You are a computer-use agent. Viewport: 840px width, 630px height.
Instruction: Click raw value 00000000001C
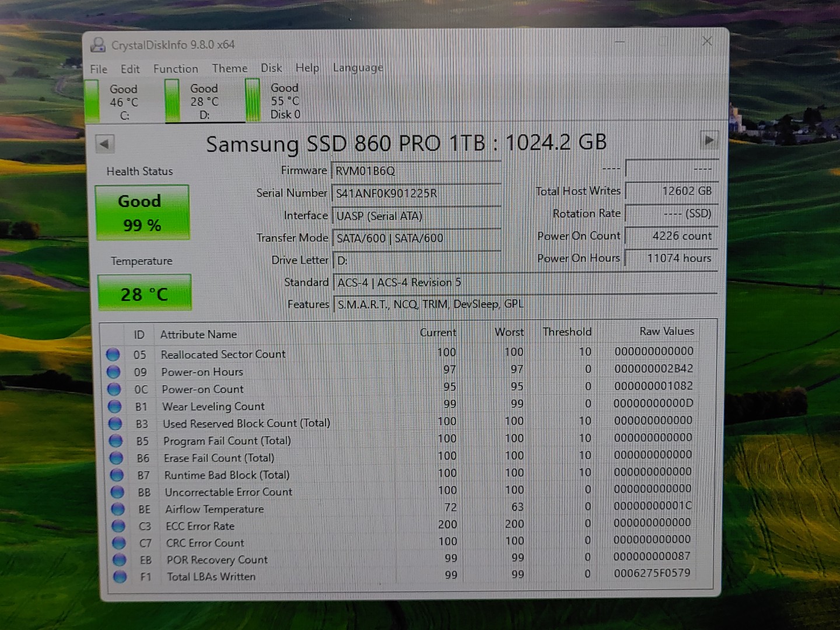(x=653, y=505)
